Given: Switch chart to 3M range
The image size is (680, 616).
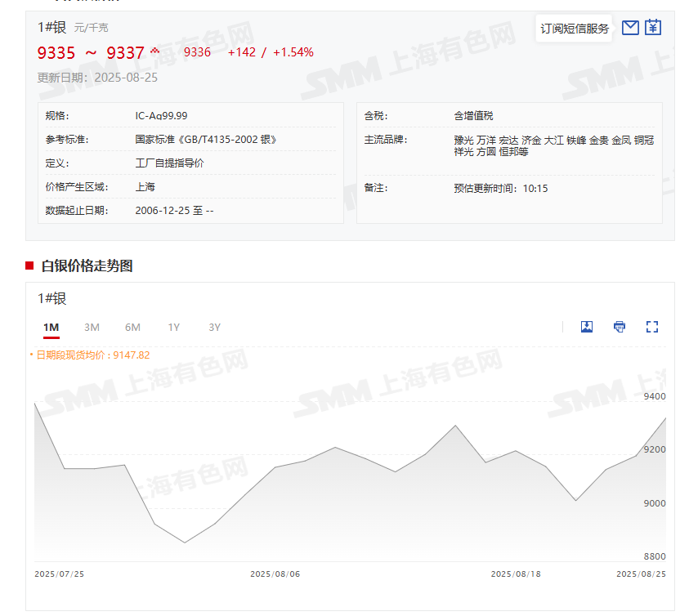Looking at the screenshot, I should point(92,328).
